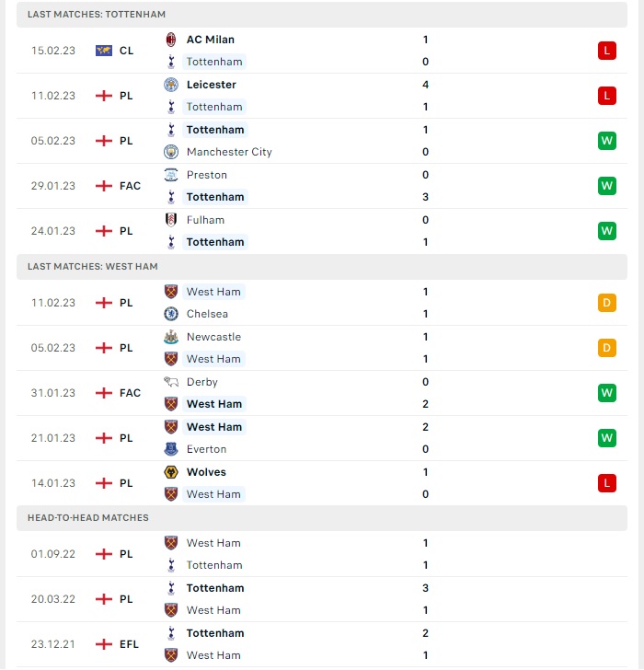This screenshot has height=670, width=644.
Task: Click the Chelsea club crest icon
Action: pos(171,314)
